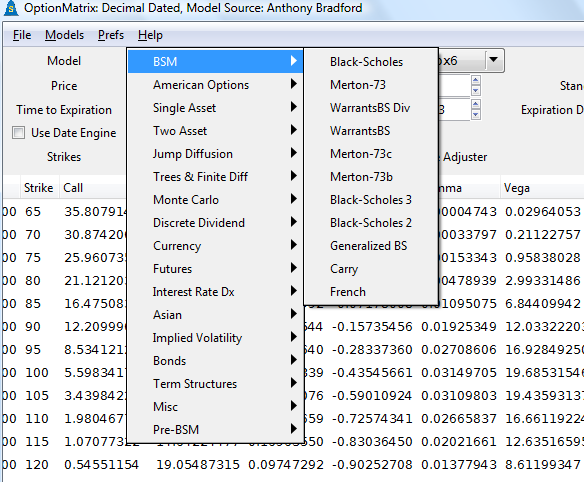Click the call value 0.54551154
Screen dimensions: 584x482
click(x=101, y=464)
